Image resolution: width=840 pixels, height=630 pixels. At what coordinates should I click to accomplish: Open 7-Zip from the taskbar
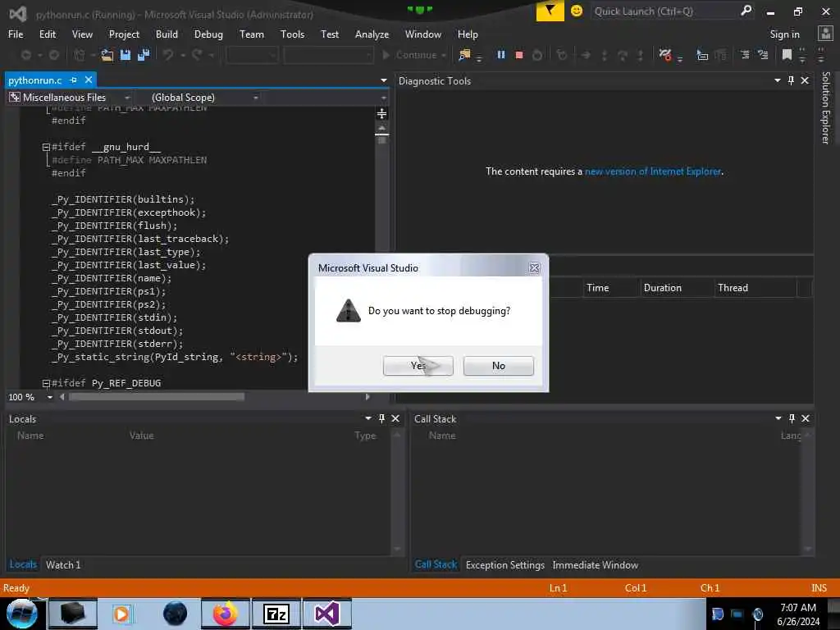tap(276, 614)
